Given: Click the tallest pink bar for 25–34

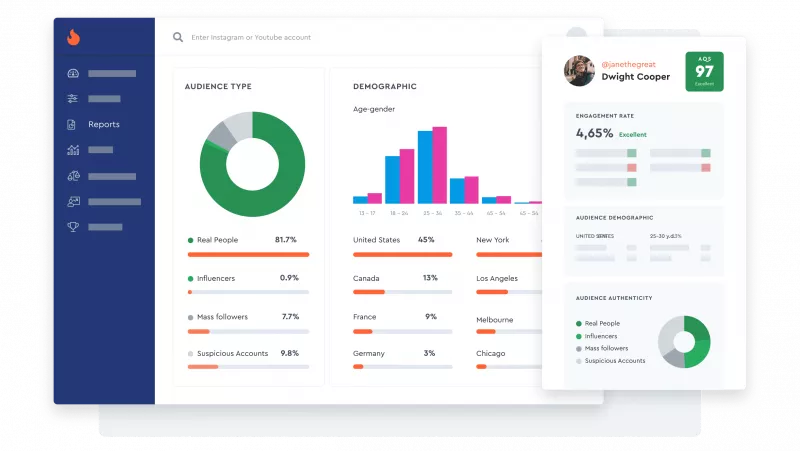Looking at the screenshot, I should pyautogui.click(x=440, y=165).
